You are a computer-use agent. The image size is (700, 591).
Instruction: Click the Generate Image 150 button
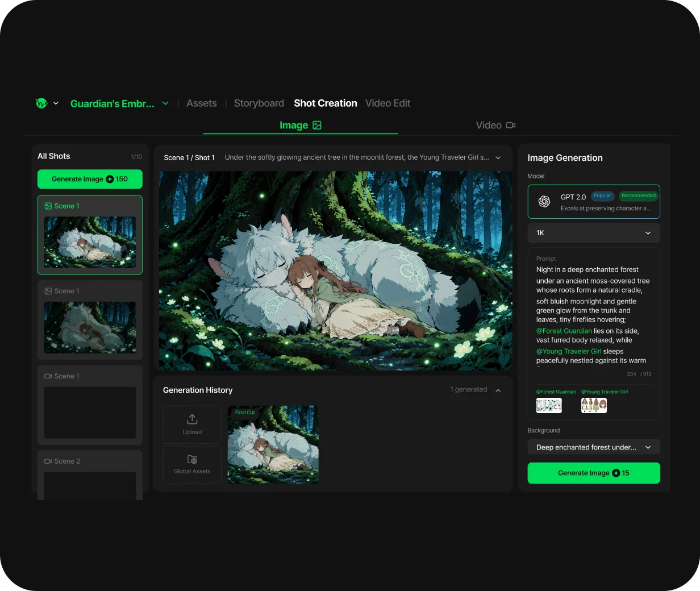90,179
